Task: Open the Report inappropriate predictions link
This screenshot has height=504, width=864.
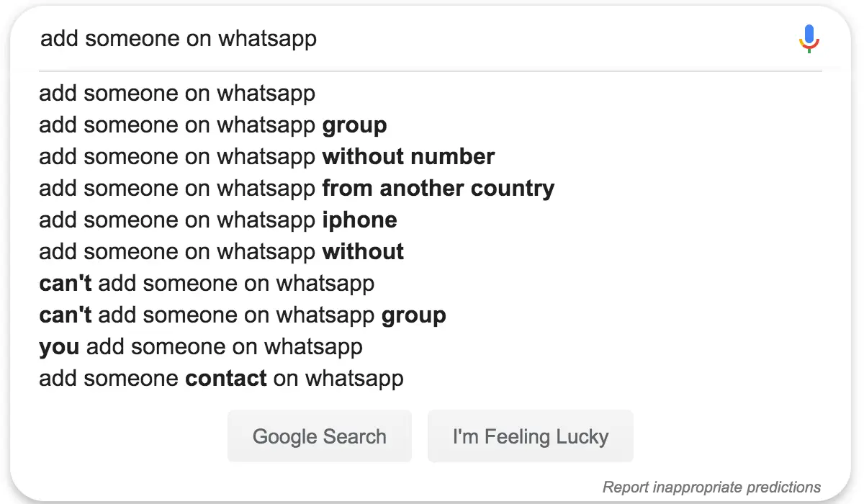Action: pos(711,487)
